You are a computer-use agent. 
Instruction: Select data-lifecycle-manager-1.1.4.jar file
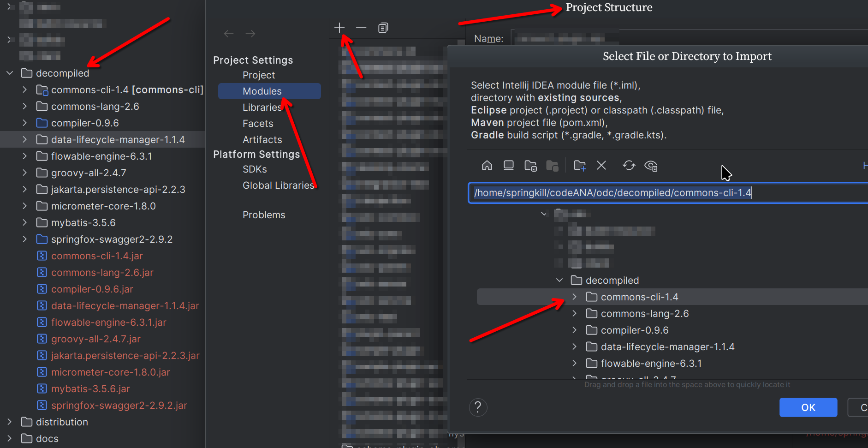125,306
